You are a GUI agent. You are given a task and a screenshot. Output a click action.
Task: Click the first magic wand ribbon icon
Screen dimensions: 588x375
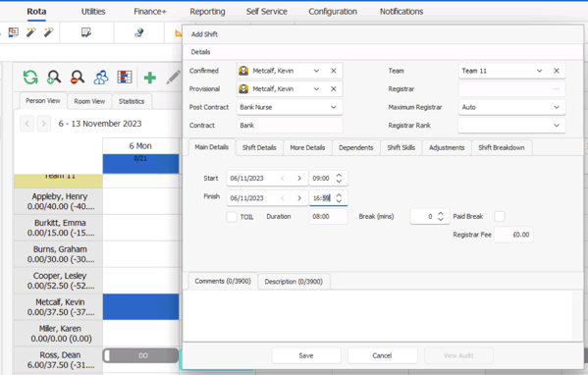pos(31,32)
